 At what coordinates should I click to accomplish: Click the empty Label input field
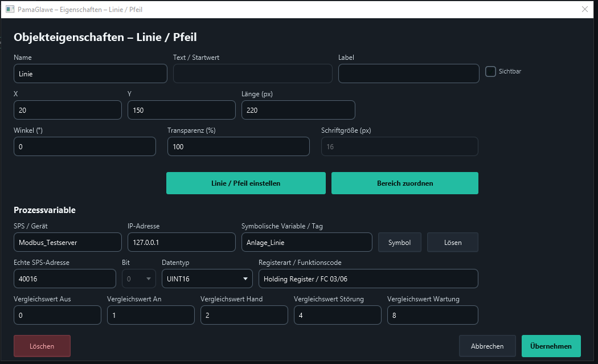tap(408, 73)
